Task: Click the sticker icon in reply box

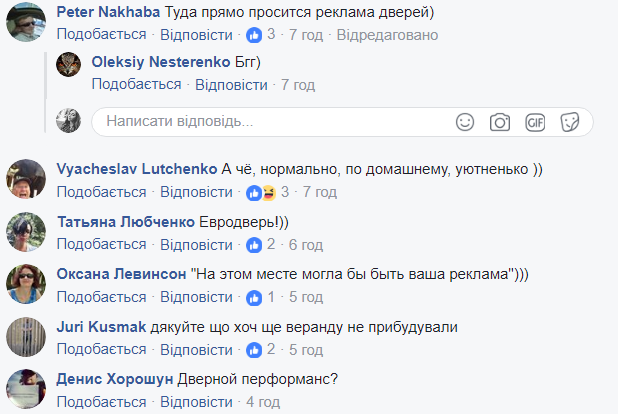Action: [570, 122]
